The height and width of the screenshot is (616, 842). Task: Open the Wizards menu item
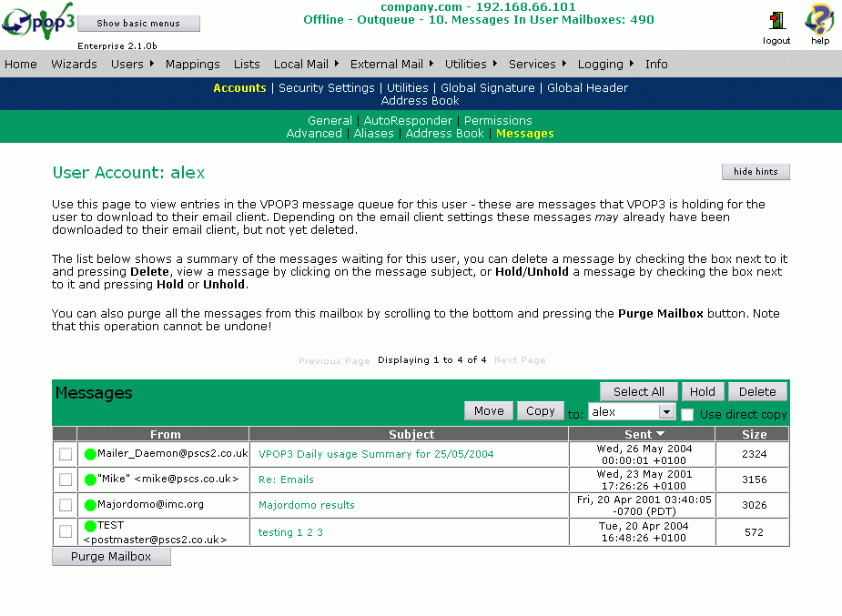(74, 64)
